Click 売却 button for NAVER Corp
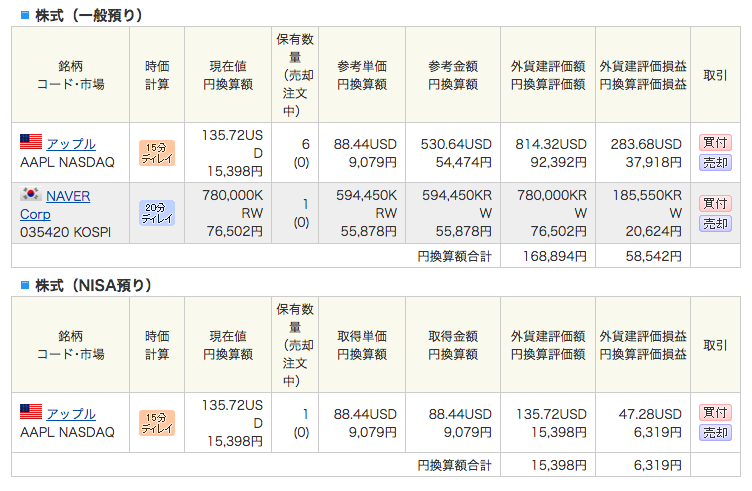 715,224
